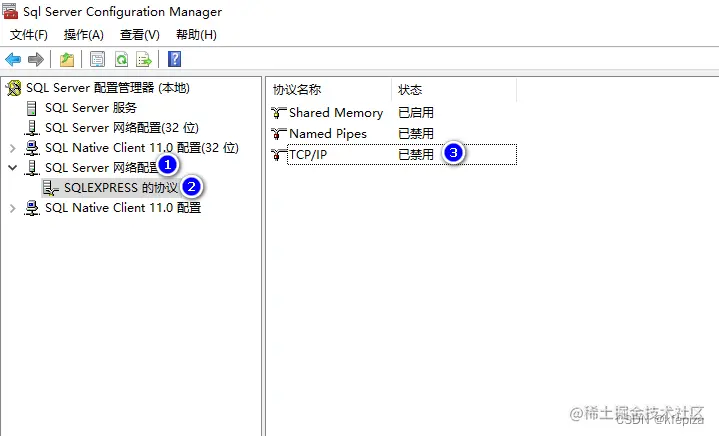Select SQL Server 网络配置(32 位) tree item

pos(122,128)
